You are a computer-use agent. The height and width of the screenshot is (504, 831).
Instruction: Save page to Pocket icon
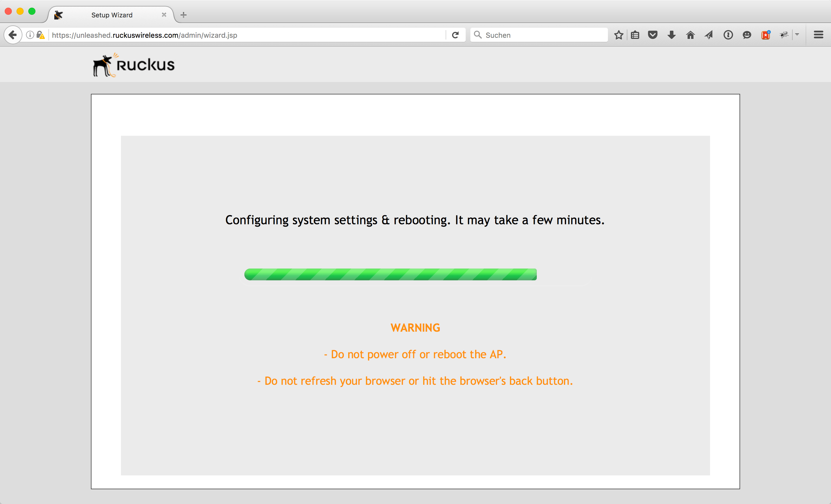pos(653,35)
